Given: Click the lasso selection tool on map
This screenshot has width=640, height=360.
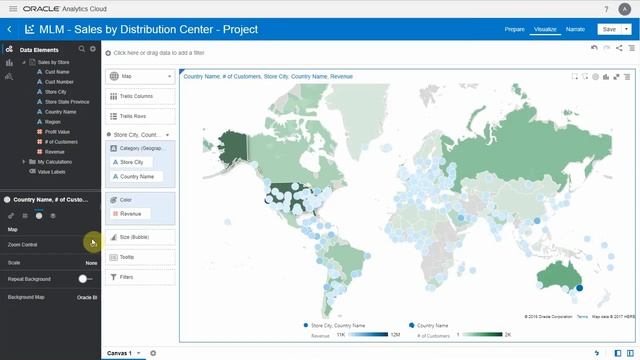Looking at the screenshot, I should [x=585, y=76].
